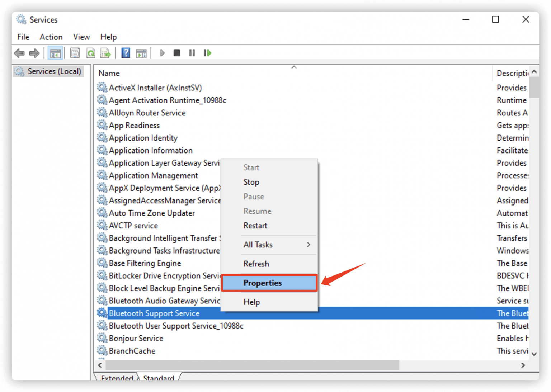The width and height of the screenshot is (551, 392).
Task: Select Services (Local) in the left pane
Action: coord(54,71)
